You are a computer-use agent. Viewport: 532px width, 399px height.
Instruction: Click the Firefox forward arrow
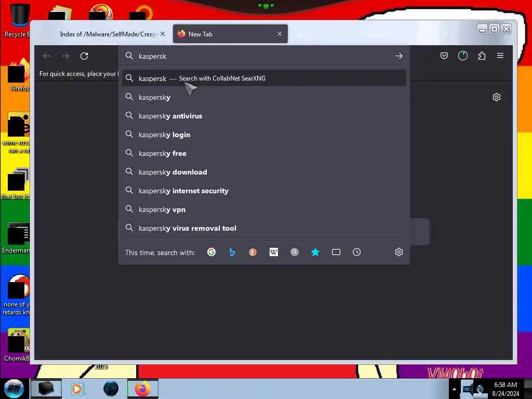point(65,56)
